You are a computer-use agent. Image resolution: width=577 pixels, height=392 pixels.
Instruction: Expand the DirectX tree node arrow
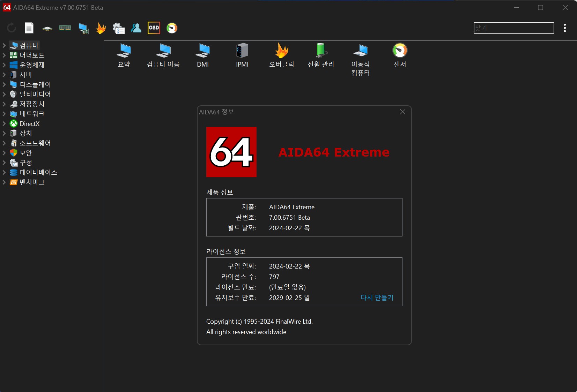point(4,123)
